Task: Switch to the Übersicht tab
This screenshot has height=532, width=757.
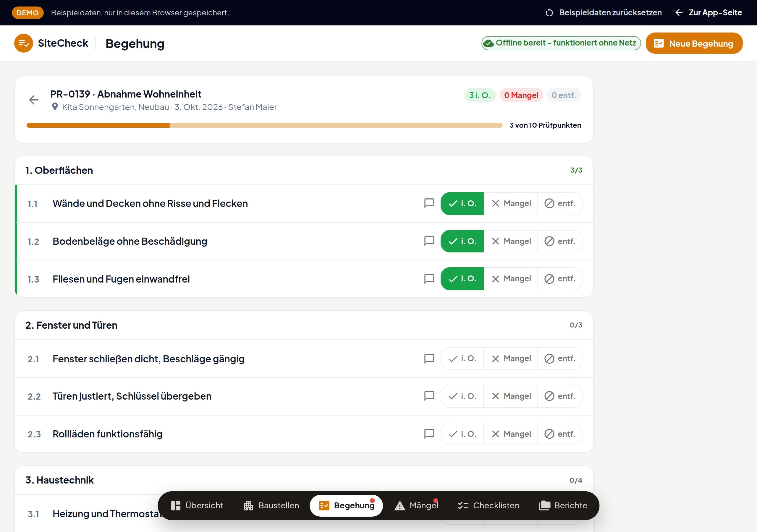Action: [x=197, y=505]
